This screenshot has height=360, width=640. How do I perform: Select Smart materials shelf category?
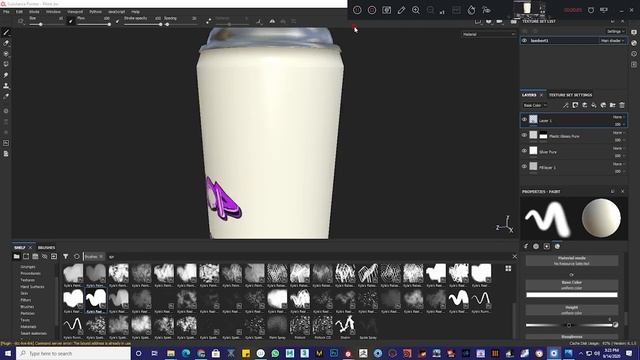(33, 333)
